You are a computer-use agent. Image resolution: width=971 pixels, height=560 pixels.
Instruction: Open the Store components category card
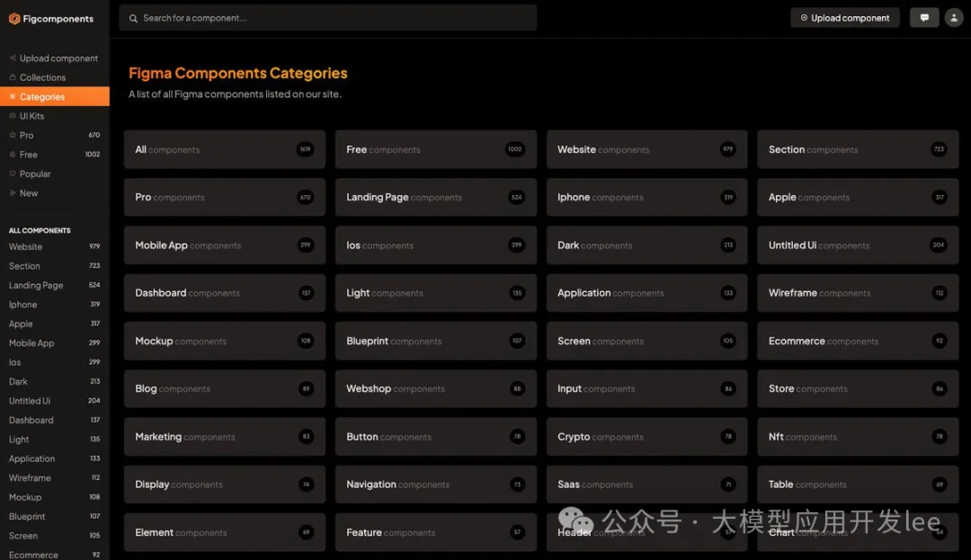(858, 388)
